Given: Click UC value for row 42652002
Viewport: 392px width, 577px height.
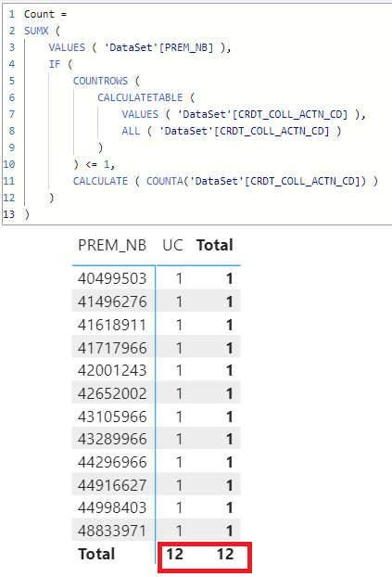Looking at the screenshot, I should click(x=179, y=393).
